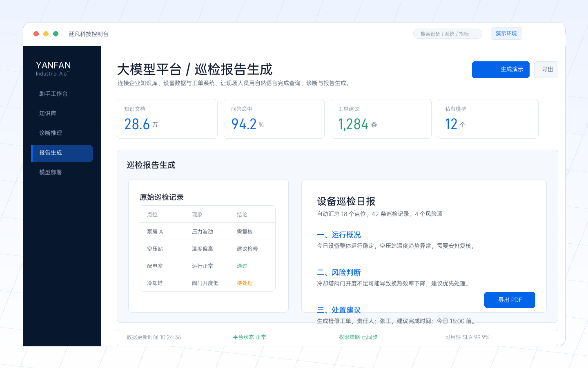Focus the 搜索设备 / 系统 / 指标 search field

(448, 34)
